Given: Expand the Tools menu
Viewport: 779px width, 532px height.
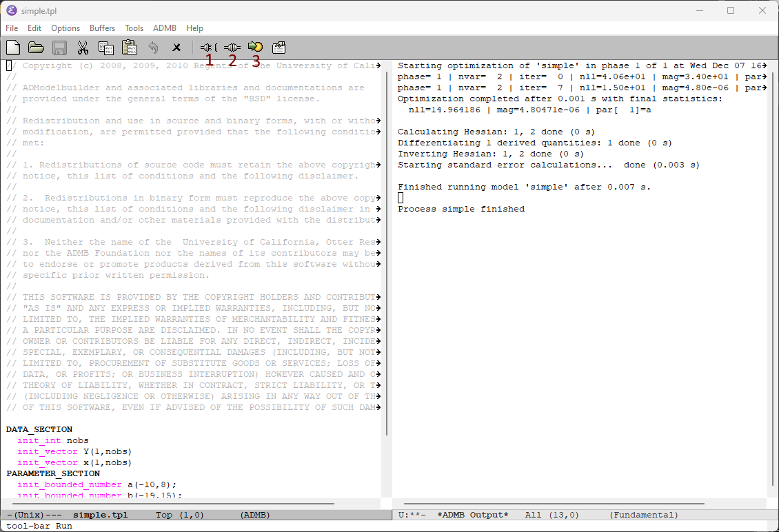Looking at the screenshot, I should (x=134, y=28).
